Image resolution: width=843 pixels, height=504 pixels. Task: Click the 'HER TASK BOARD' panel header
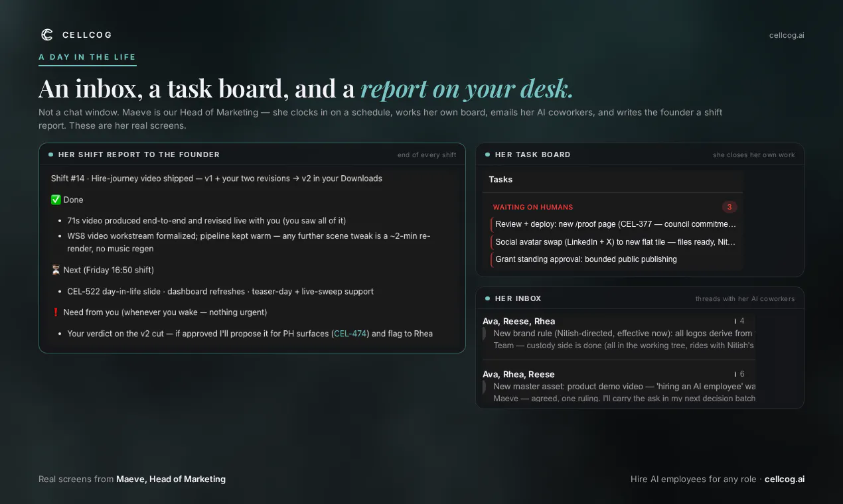[532, 155]
